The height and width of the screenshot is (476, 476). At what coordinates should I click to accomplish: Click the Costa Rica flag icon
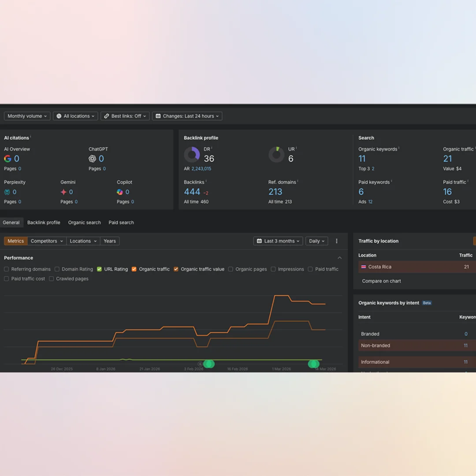(364, 267)
